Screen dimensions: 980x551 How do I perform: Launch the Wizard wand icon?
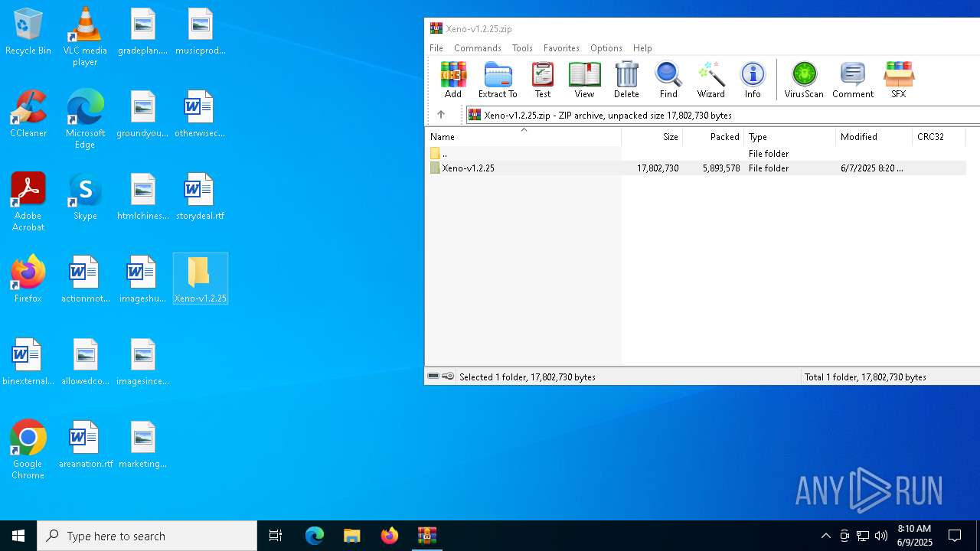click(710, 80)
